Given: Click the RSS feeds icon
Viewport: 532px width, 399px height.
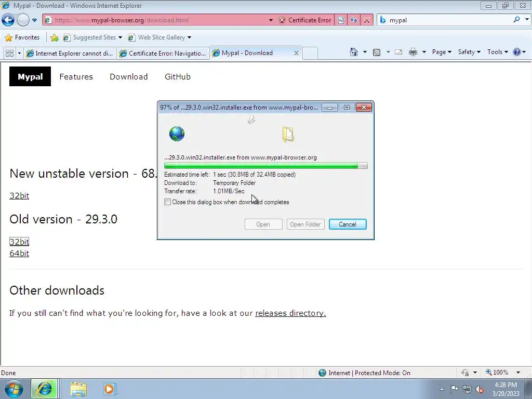Looking at the screenshot, I should click(x=377, y=52).
